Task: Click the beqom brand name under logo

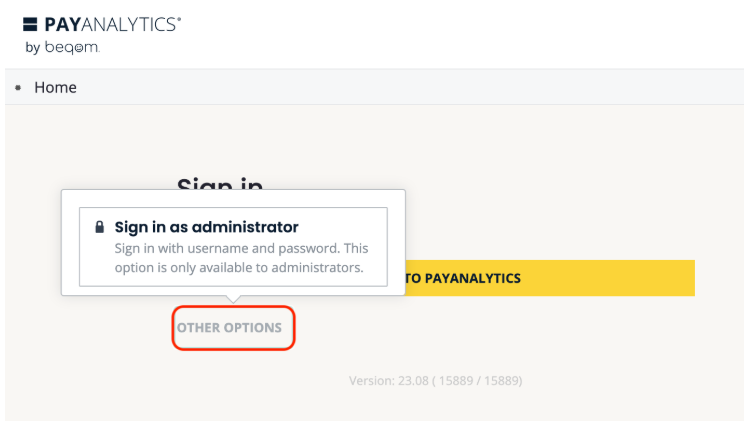Action: point(71,47)
